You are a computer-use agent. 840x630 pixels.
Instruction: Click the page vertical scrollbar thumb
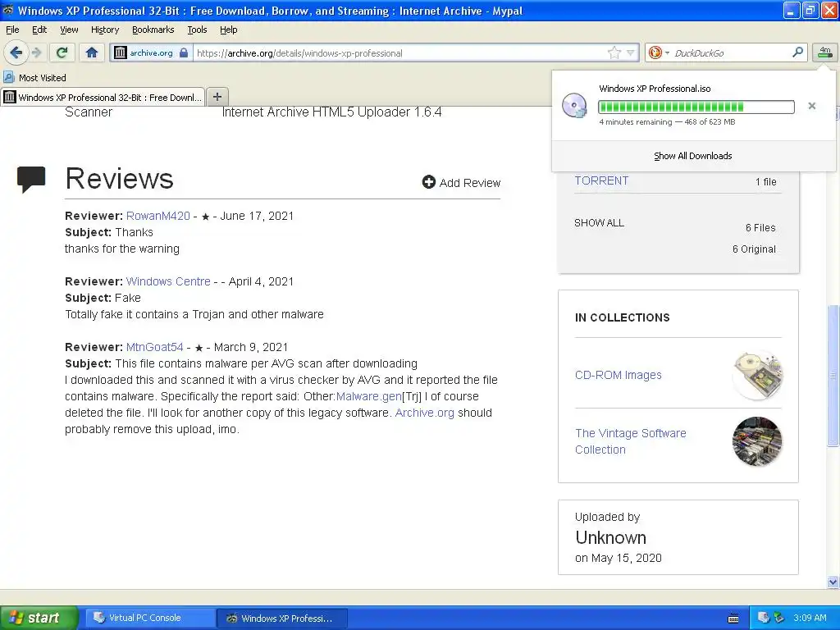pyautogui.click(x=833, y=375)
